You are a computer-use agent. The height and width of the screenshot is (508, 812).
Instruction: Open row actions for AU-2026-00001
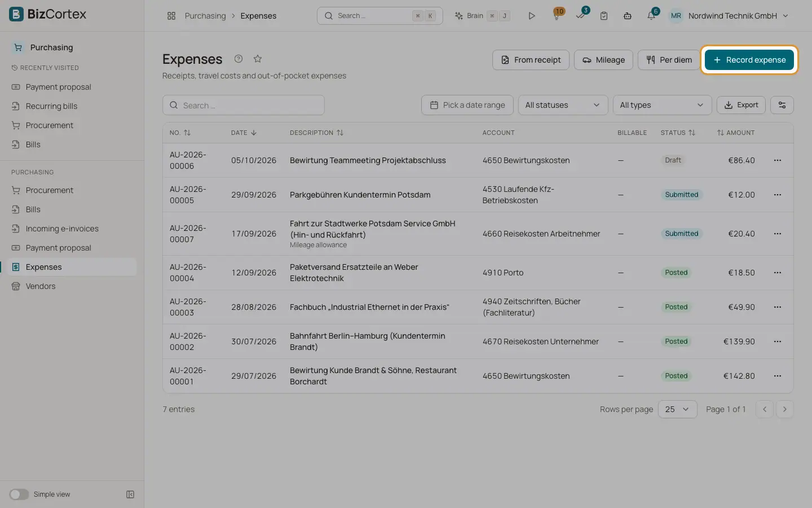778,376
